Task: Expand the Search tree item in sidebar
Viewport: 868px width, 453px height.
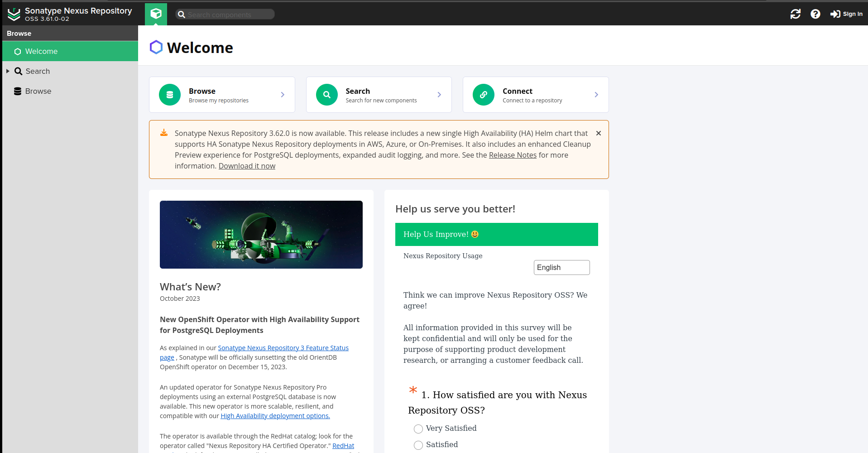Action: click(x=8, y=71)
